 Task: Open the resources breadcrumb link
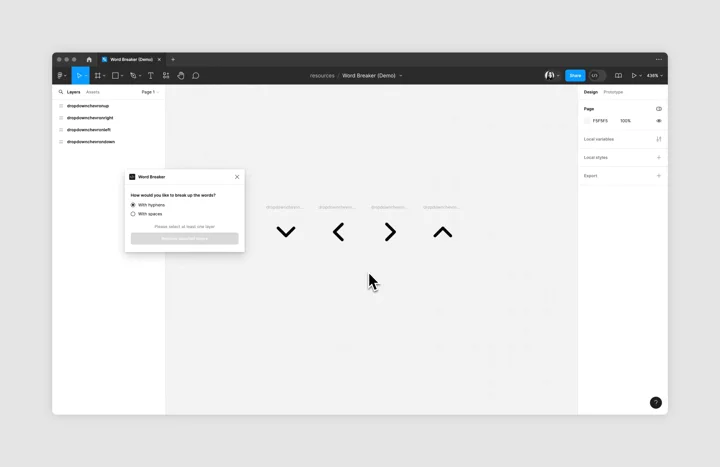tap(322, 76)
